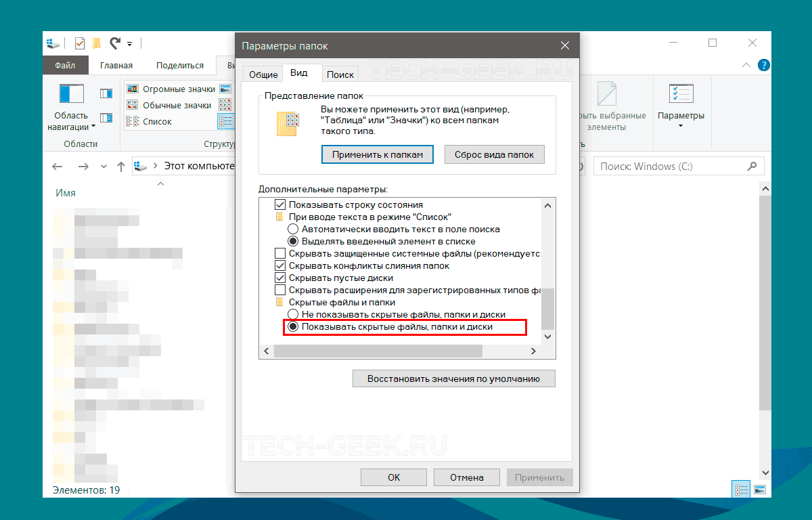The width and height of the screenshot is (812, 520).
Task: Expand the chevron before "Этот компьютер" in address bar
Action: tap(156, 166)
